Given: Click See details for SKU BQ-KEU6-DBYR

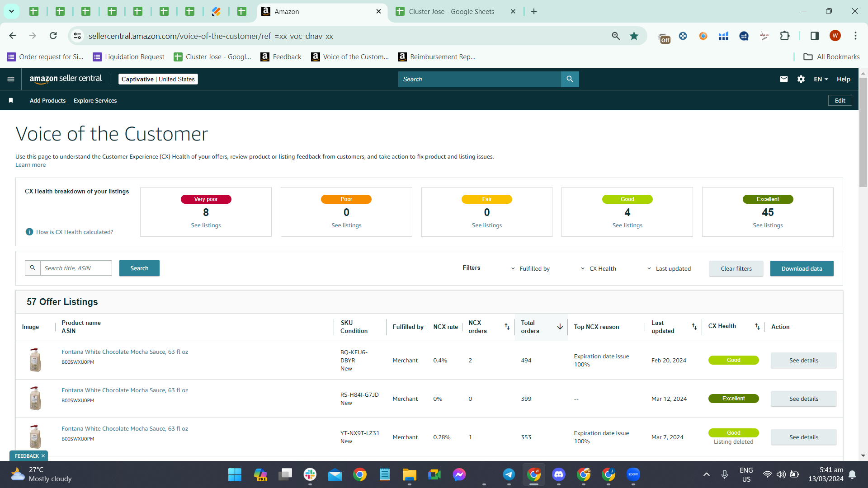Looking at the screenshot, I should click(x=803, y=360).
